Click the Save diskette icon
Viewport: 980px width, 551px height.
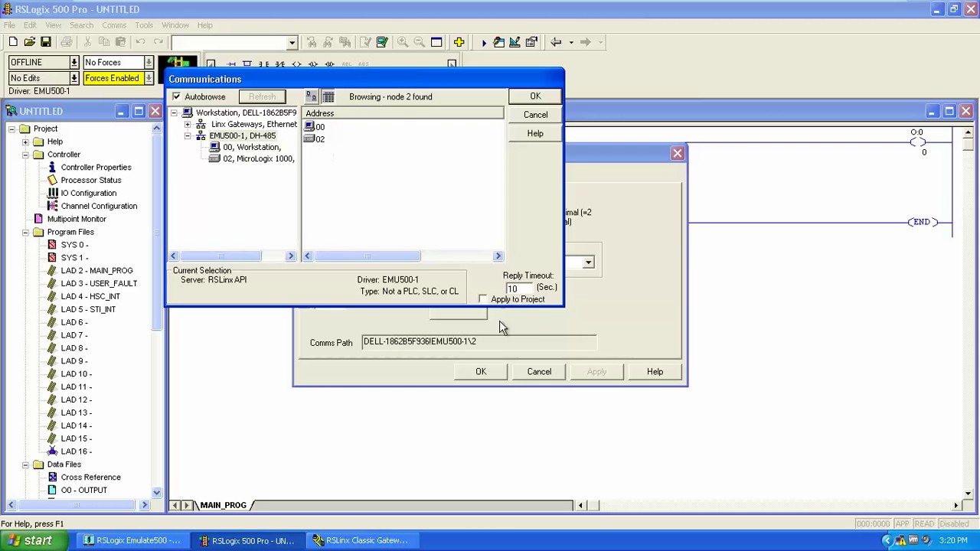(x=45, y=42)
